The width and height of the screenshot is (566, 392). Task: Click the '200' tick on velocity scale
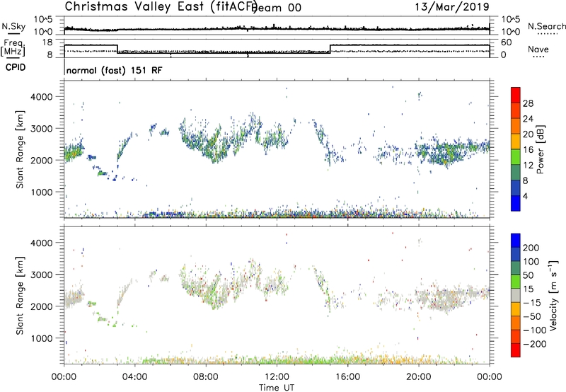click(531, 248)
